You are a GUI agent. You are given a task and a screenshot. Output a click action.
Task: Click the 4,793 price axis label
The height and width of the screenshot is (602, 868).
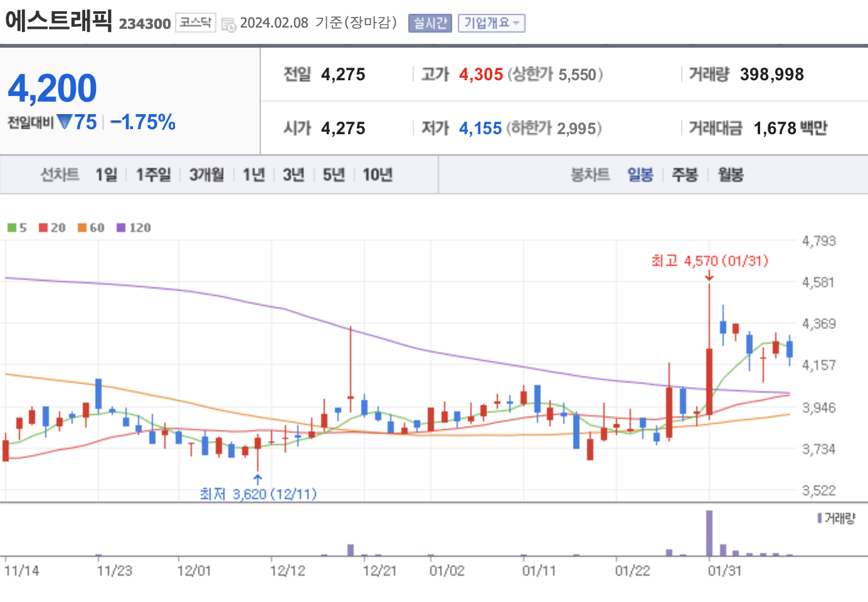[819, 241]
